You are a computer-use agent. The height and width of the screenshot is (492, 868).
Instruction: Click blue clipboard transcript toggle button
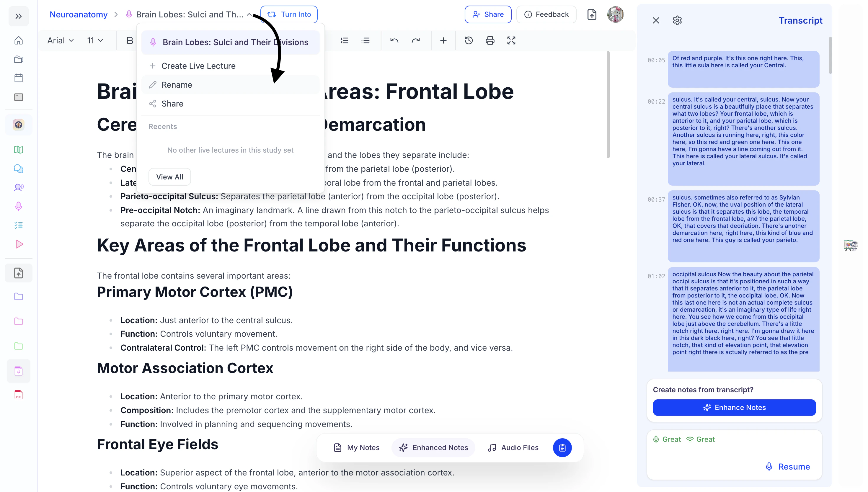(x=562, y=448)
